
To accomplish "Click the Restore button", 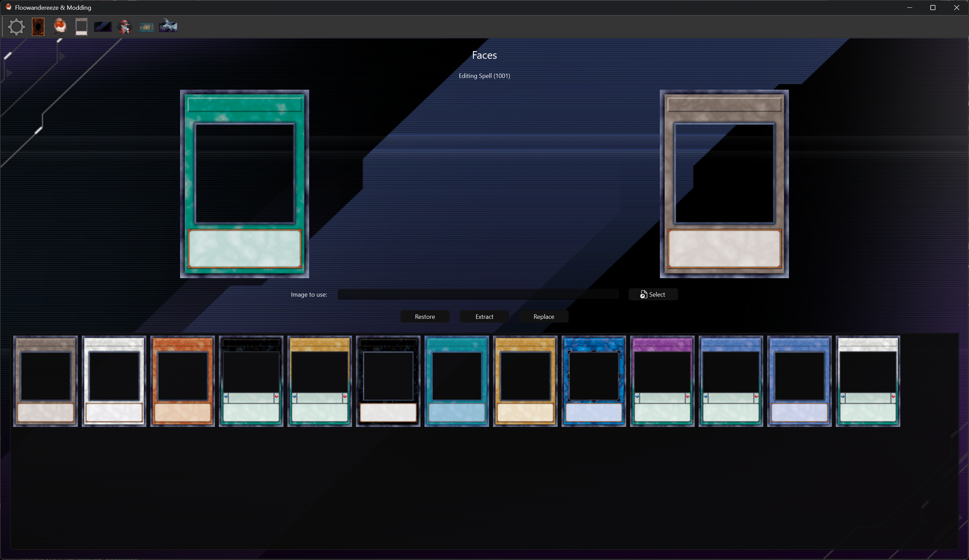I will [425, 317].
